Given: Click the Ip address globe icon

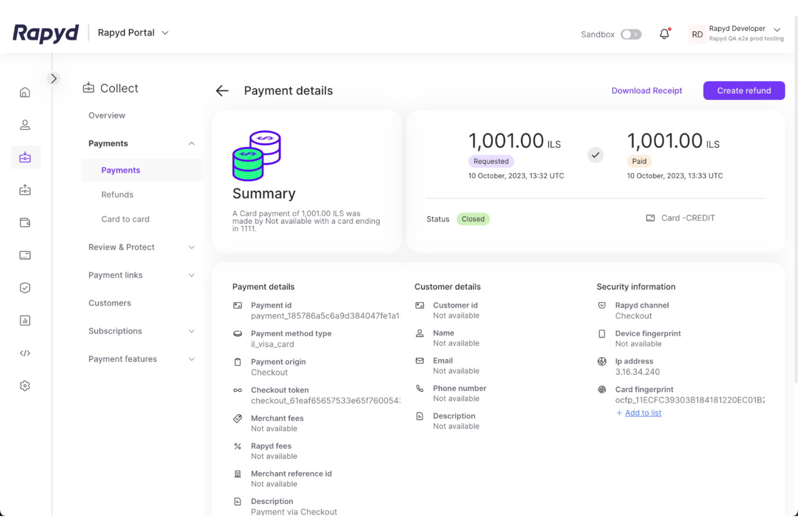Looking at the screenshot, I should tap(602, 361).
